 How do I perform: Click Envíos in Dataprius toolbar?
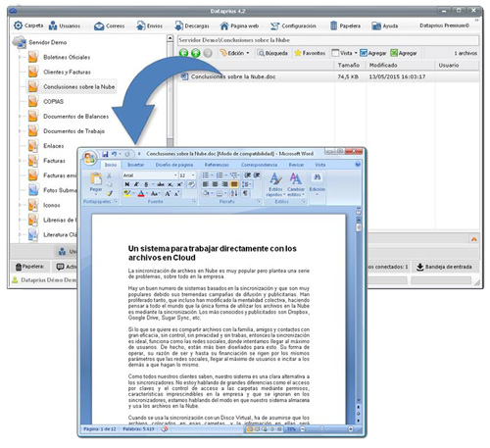pos(149,25)
